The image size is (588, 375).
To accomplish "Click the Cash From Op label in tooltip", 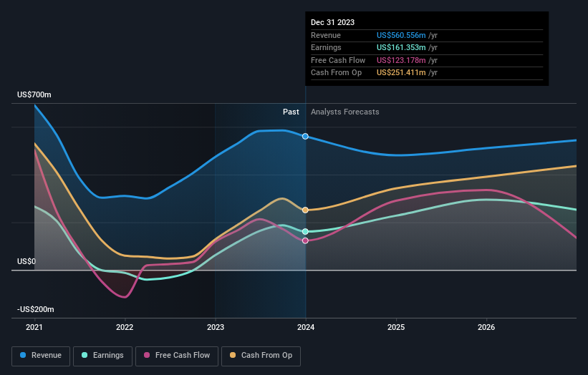I will pos(337,73).
